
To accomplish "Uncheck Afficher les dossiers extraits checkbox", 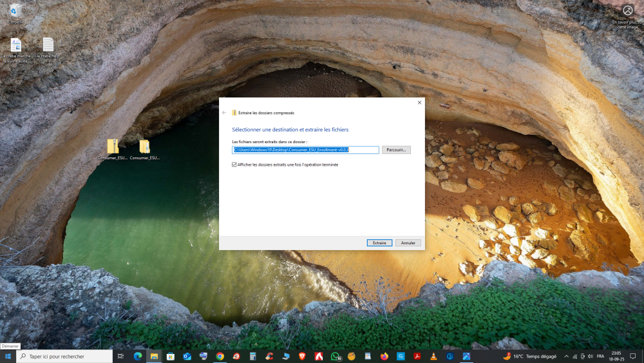I will click(234, 164).
